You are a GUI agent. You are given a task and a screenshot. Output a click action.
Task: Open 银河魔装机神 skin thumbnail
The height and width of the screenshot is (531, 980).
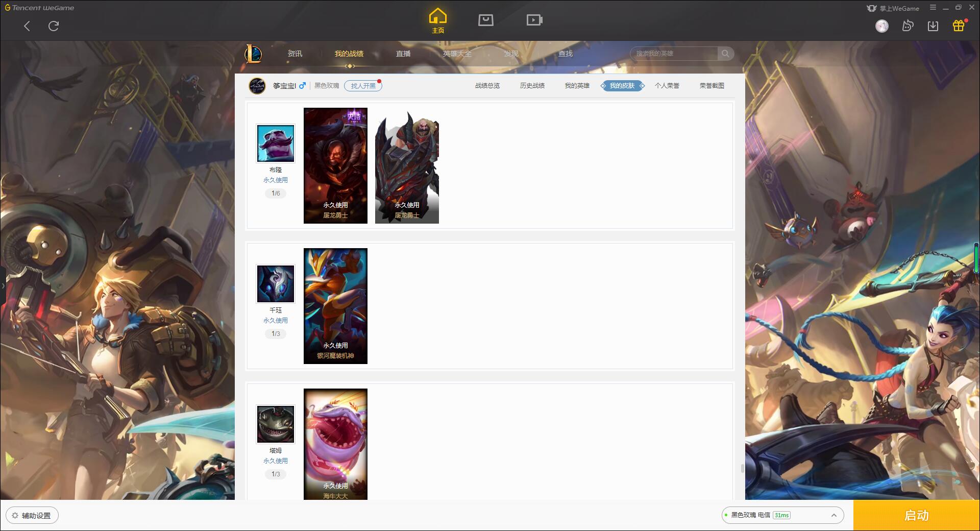coord(335,306)
